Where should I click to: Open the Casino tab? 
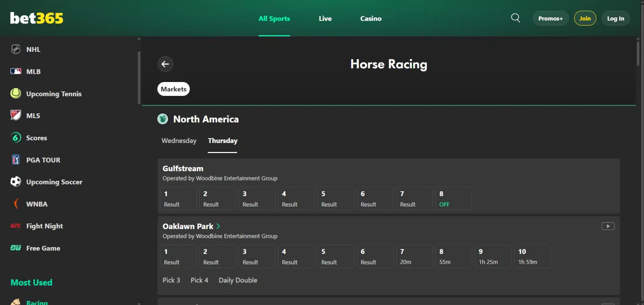pyautogui.click(x=371, y=18)
